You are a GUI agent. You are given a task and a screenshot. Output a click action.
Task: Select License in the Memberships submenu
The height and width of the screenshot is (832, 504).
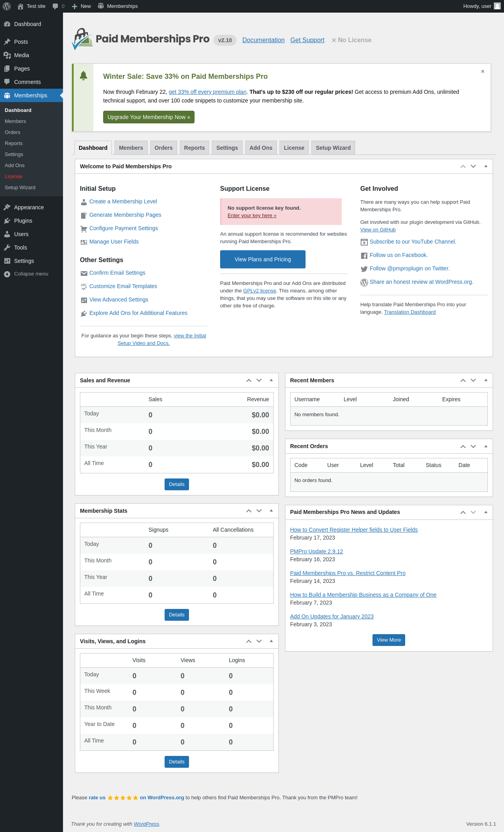coord(13,177)
